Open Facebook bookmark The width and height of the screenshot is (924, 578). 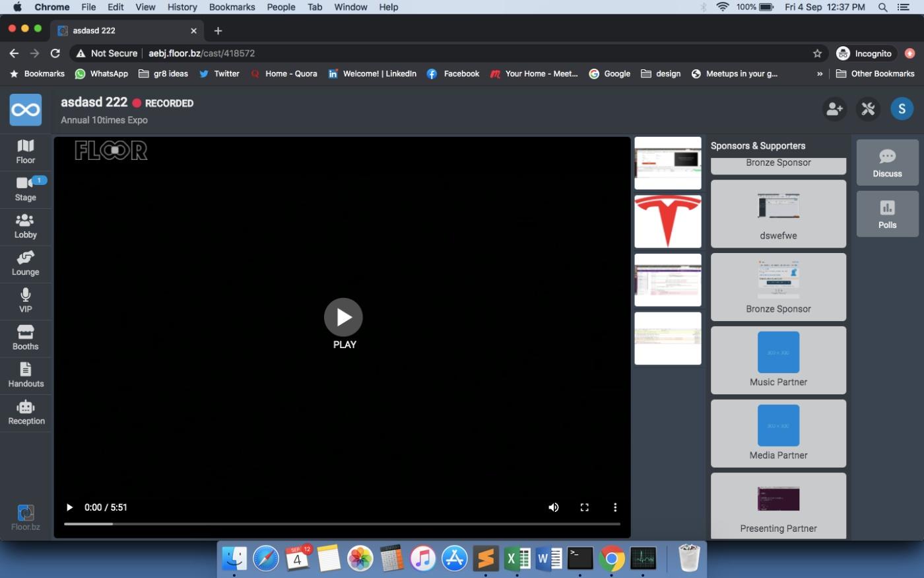(453, 74)
